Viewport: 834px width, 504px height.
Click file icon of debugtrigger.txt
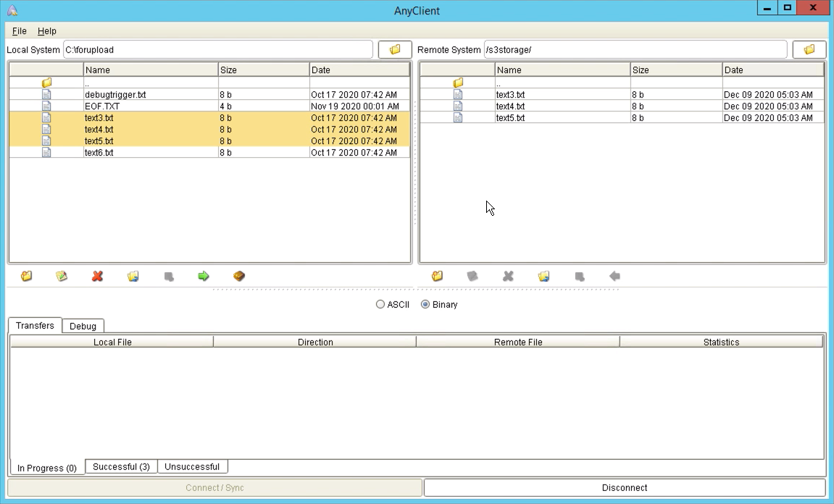(47, 95)
